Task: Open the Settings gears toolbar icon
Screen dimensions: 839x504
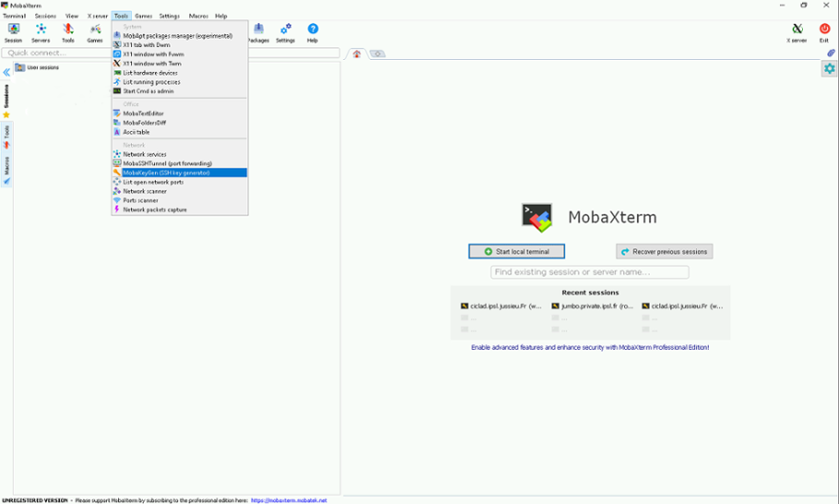Action: point(285,33)
